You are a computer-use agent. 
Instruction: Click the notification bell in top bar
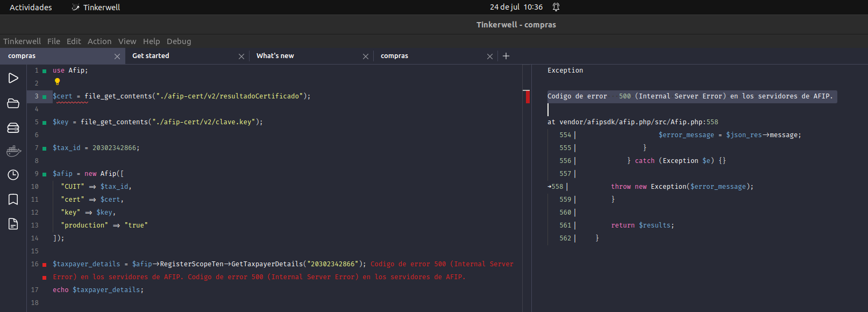pos(556,7)
